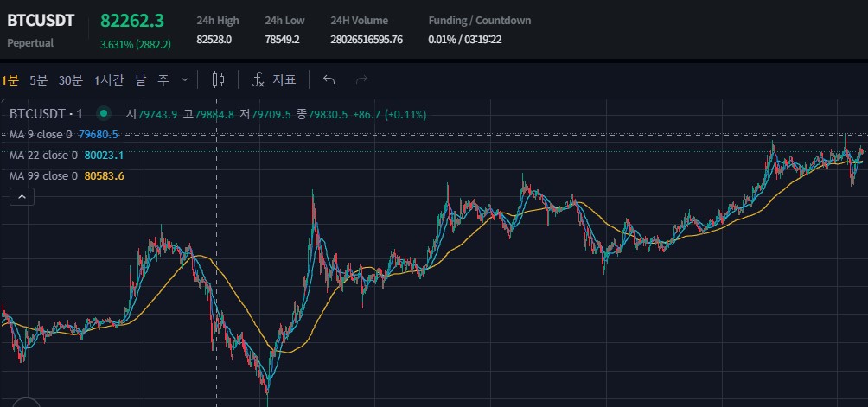Switch to the 30분 timeframe
The width and height of the screenshot is (868, 407).
point(71,80)
